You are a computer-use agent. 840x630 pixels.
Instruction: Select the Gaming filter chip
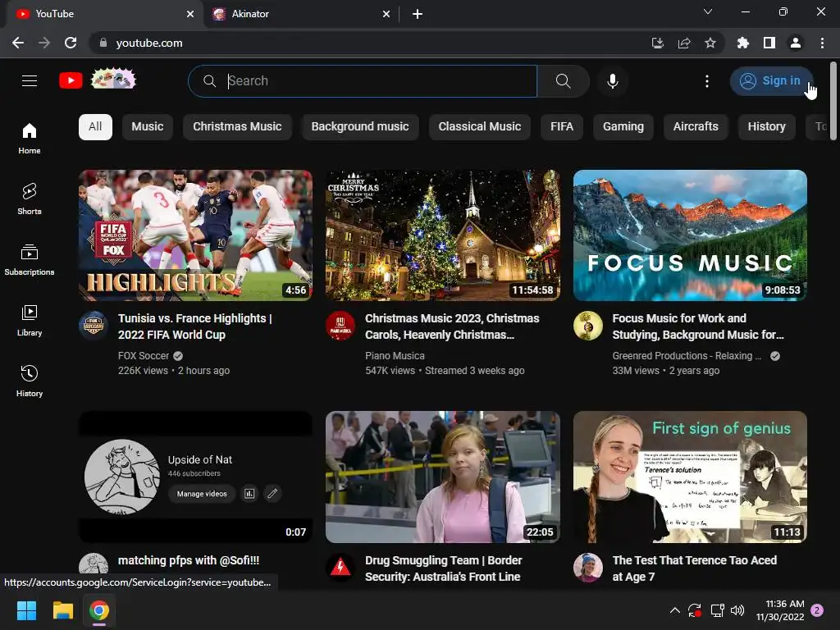[x=623, y=127]
